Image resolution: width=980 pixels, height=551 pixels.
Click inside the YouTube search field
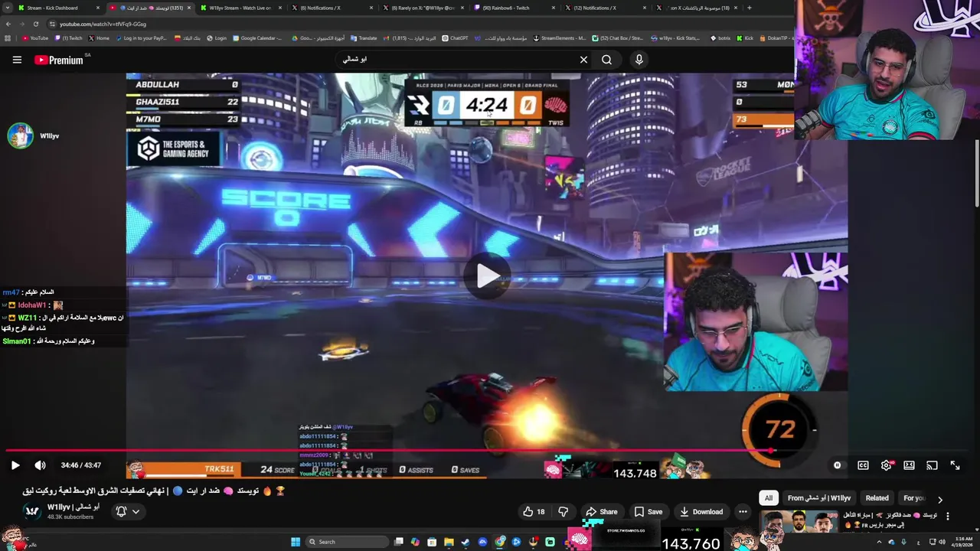(456, 60)
